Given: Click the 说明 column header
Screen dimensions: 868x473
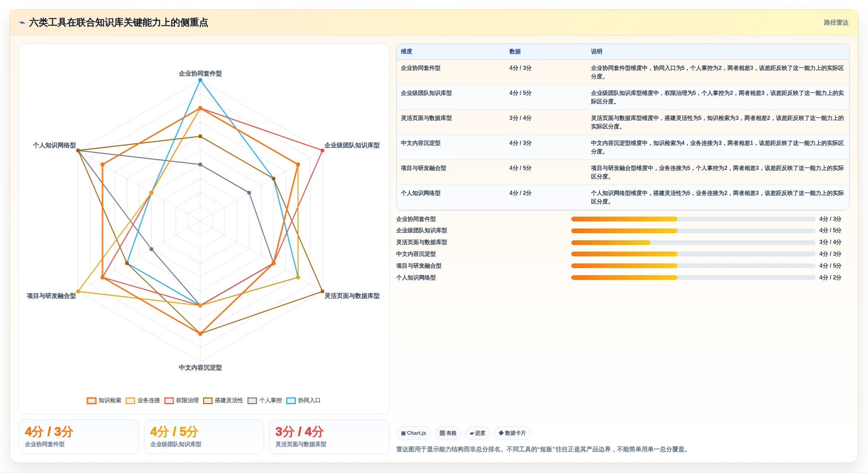Looking at the screenshot, I should pyautogui.click(x=596, y=51).
